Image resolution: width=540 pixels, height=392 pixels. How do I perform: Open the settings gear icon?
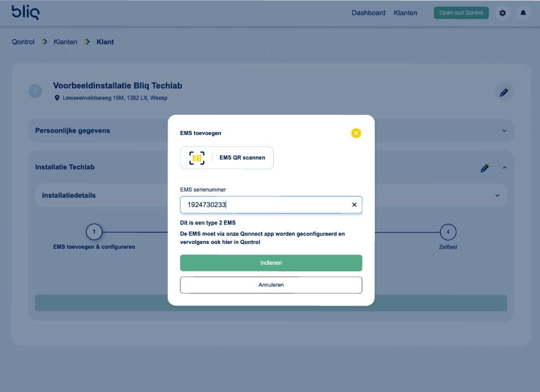click(x=502, y=13)
